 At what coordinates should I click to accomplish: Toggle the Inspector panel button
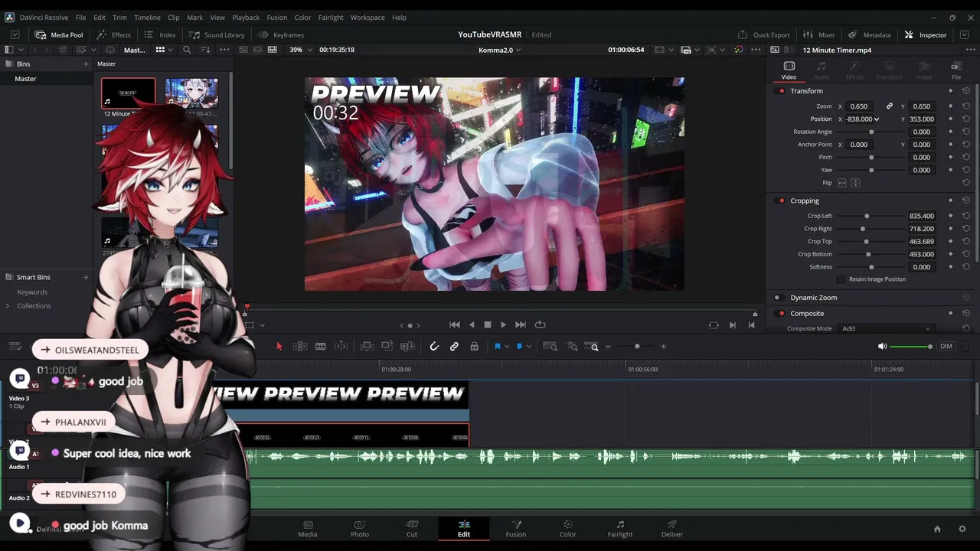(x=926, y=34)
